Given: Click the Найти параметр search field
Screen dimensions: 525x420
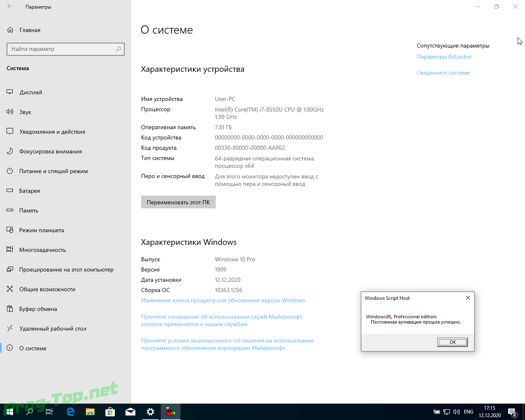Looking at the screenshot, I should pyautogui.click(x=66, y=49).
